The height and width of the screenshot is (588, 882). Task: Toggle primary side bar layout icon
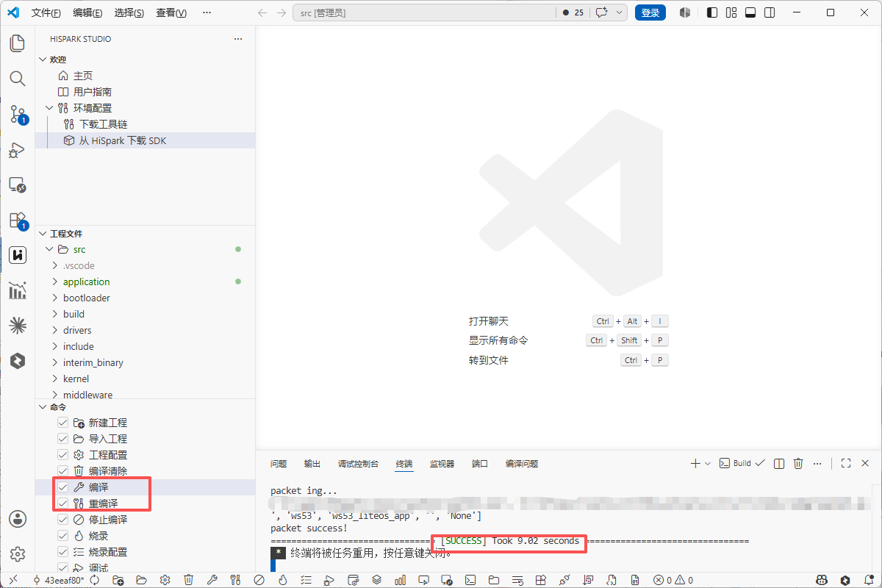pos(711,12)
